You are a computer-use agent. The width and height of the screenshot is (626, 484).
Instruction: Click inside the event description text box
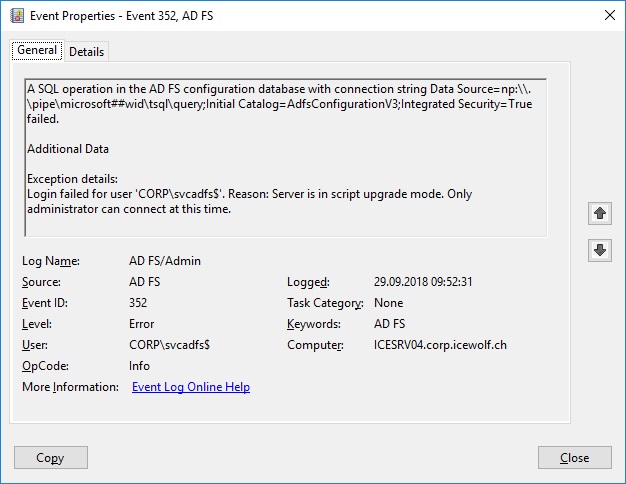click(x=285, y=157)
